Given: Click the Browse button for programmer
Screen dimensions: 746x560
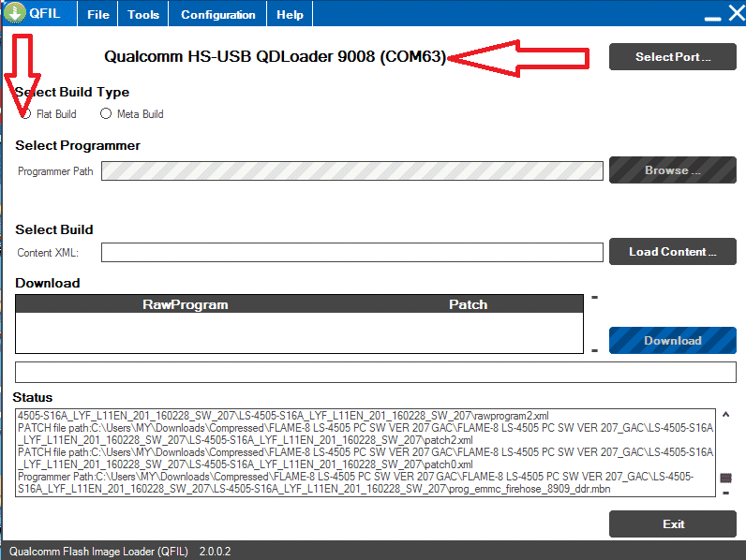Looking at the screenshot, I should click(673, 169).
